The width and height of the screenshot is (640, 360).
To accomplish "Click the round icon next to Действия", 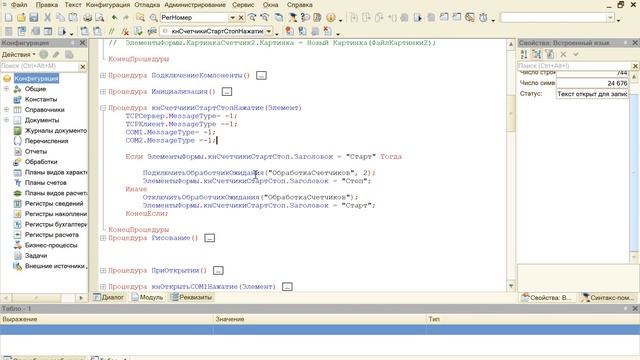I will point(44,54).
